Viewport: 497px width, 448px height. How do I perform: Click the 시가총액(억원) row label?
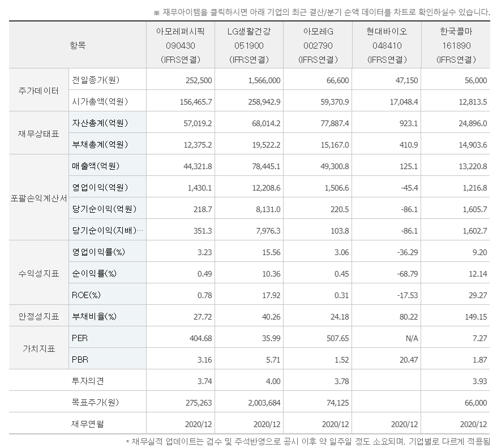100,101
